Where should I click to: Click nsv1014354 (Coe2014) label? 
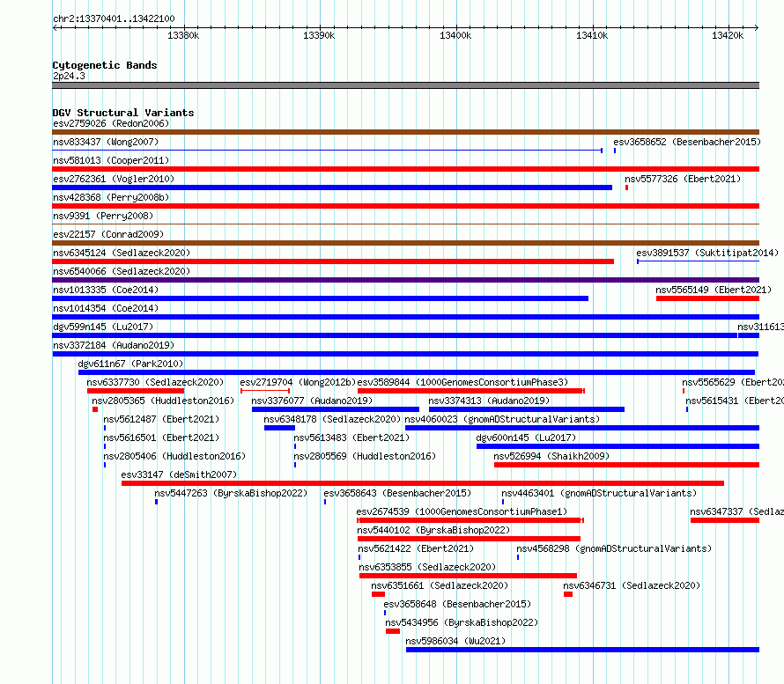[106, 308]
